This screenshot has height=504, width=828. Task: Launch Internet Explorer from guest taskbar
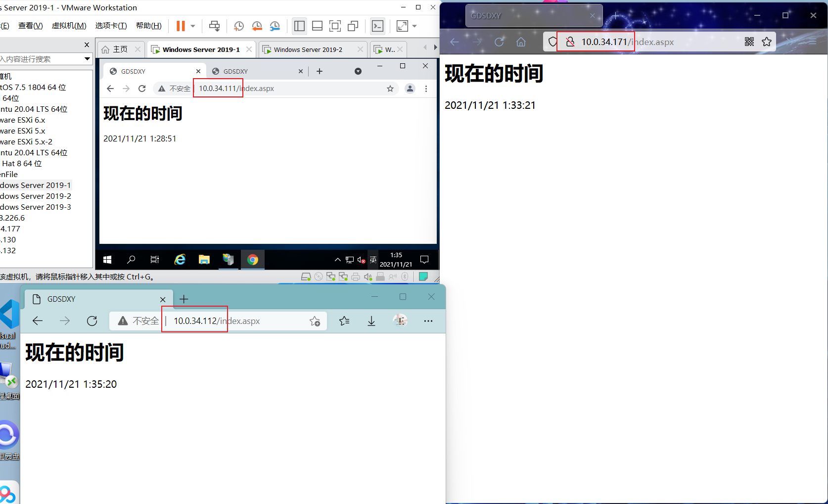(x=180, y=260)
